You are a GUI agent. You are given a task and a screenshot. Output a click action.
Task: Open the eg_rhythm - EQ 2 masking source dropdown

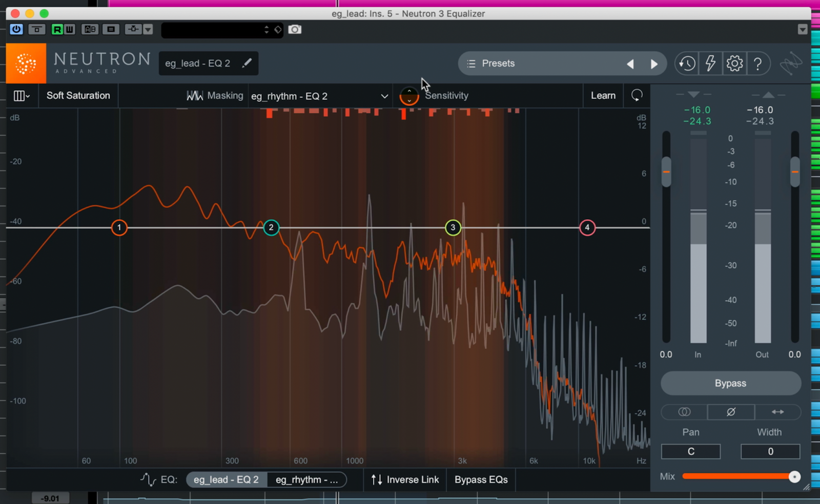[320, 96]
